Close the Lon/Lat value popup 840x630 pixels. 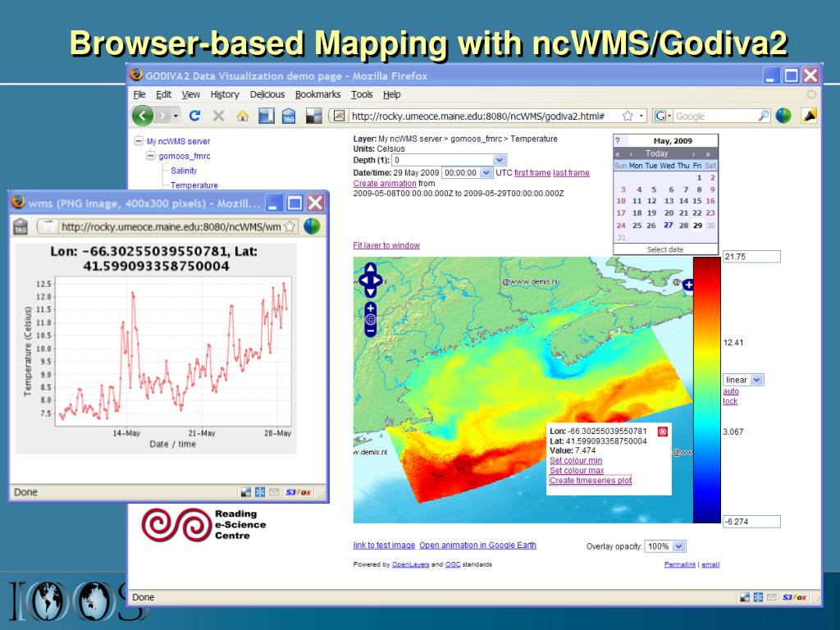point(663,432)
